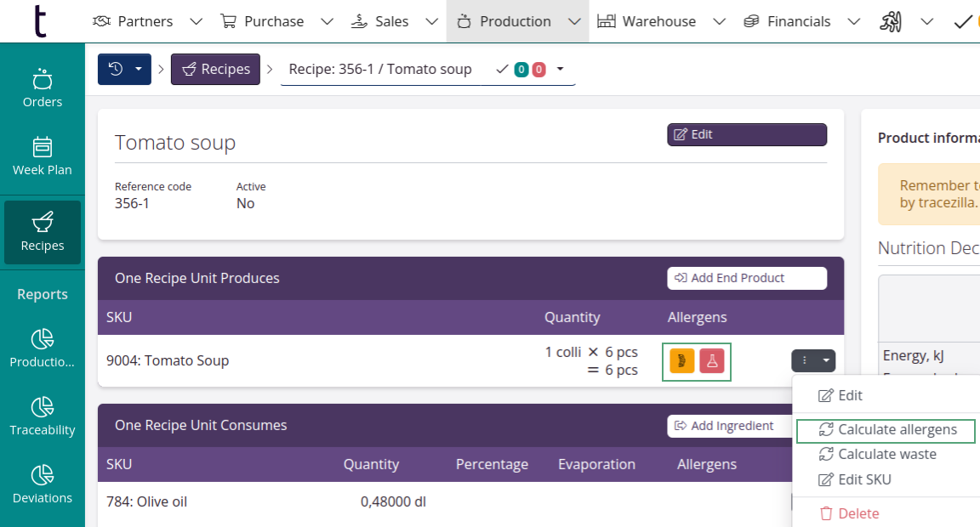Click the running figure icon in top bar
Image resolution: width=980 pixels, height=527 pixels.
click(x=891, y=21)
